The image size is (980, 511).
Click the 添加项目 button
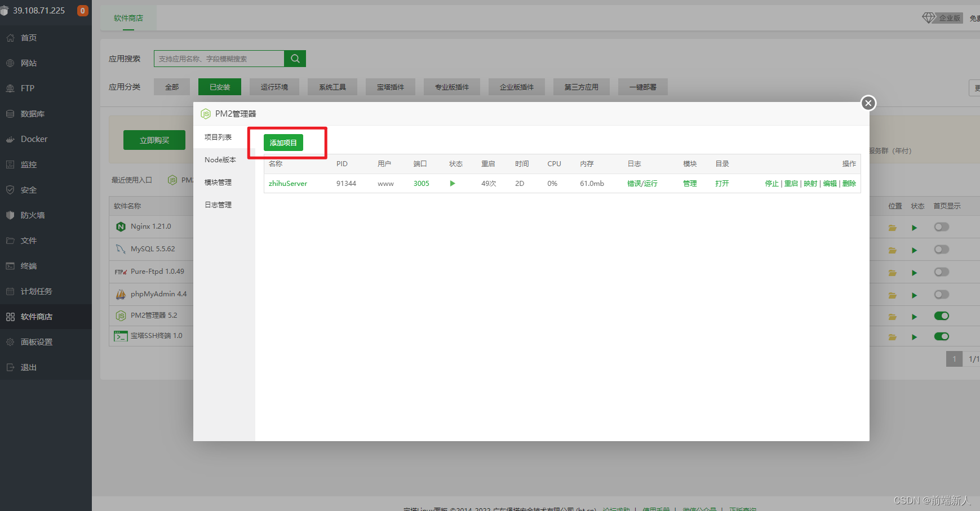(x=283, y=143)
